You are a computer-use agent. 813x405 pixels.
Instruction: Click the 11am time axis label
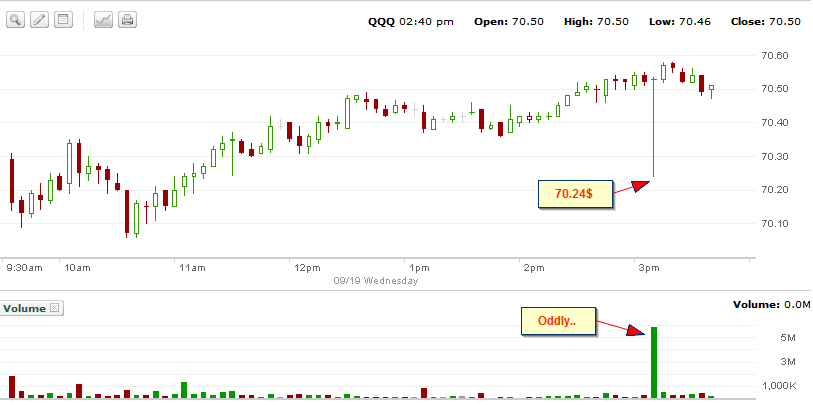point(192,268)
